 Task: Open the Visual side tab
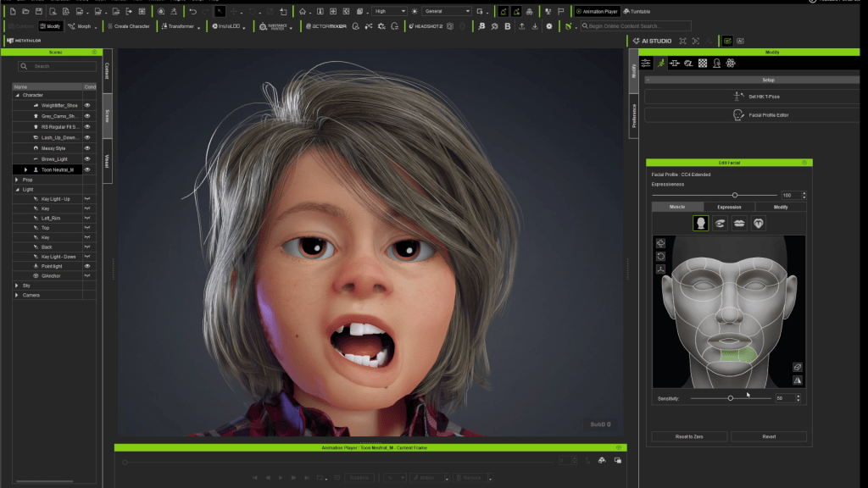point(108,160)
